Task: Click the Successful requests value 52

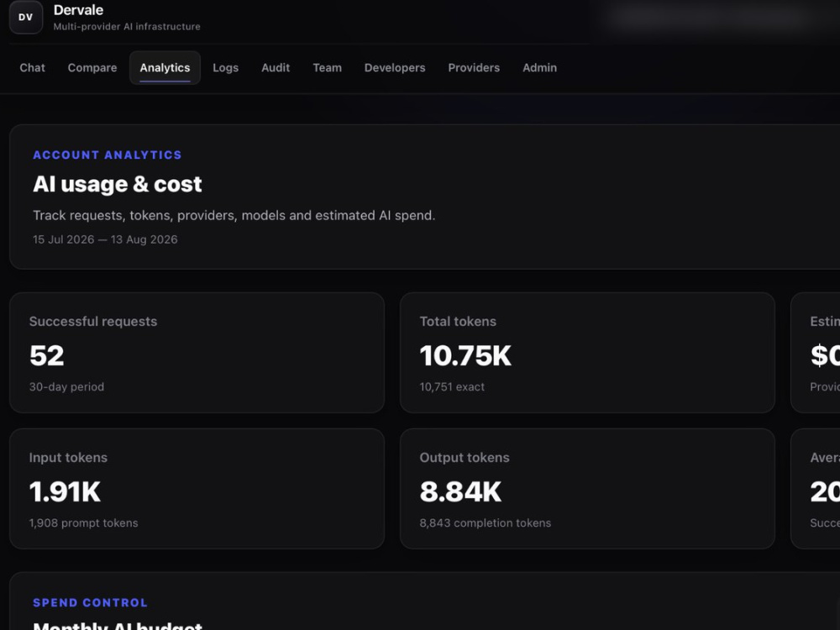Action: click(46, 355)
